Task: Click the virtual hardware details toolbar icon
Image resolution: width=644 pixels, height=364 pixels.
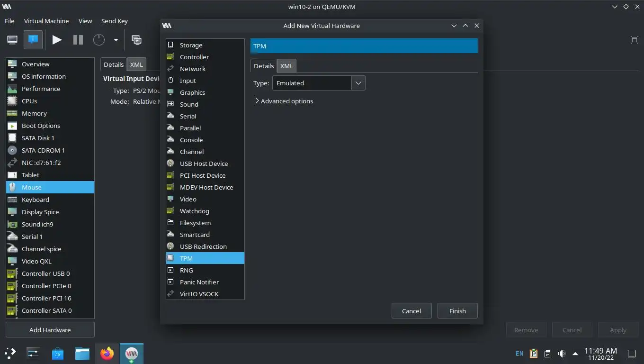Action: (x=33, y=40)
